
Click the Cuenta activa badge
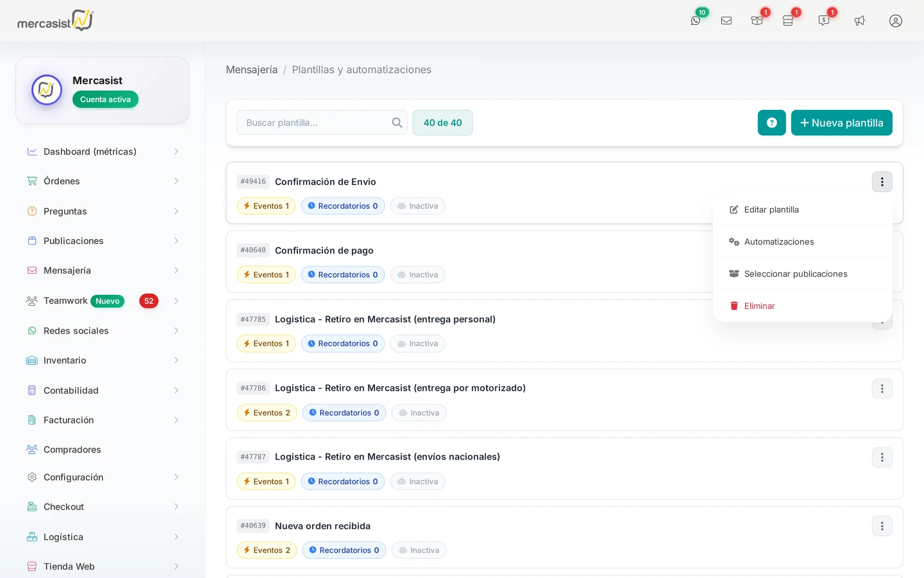click(x=105, y=100)
